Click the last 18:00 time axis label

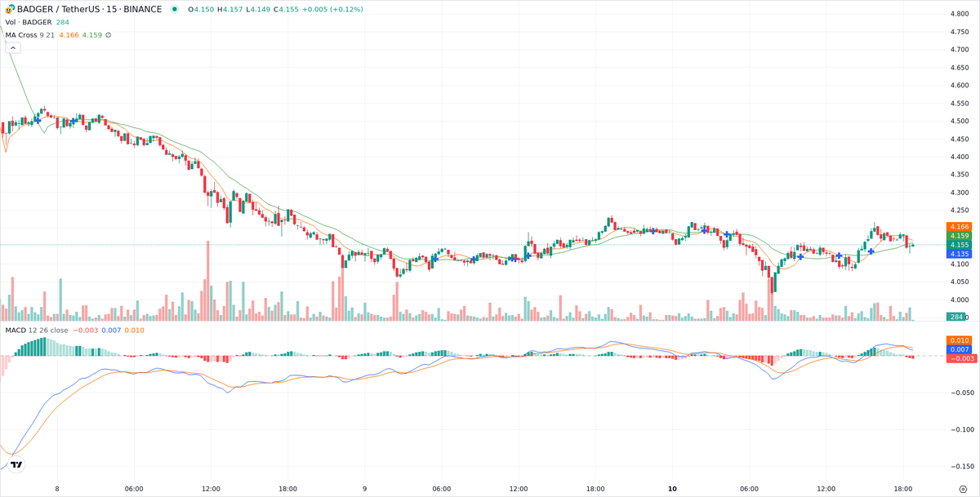903,489
